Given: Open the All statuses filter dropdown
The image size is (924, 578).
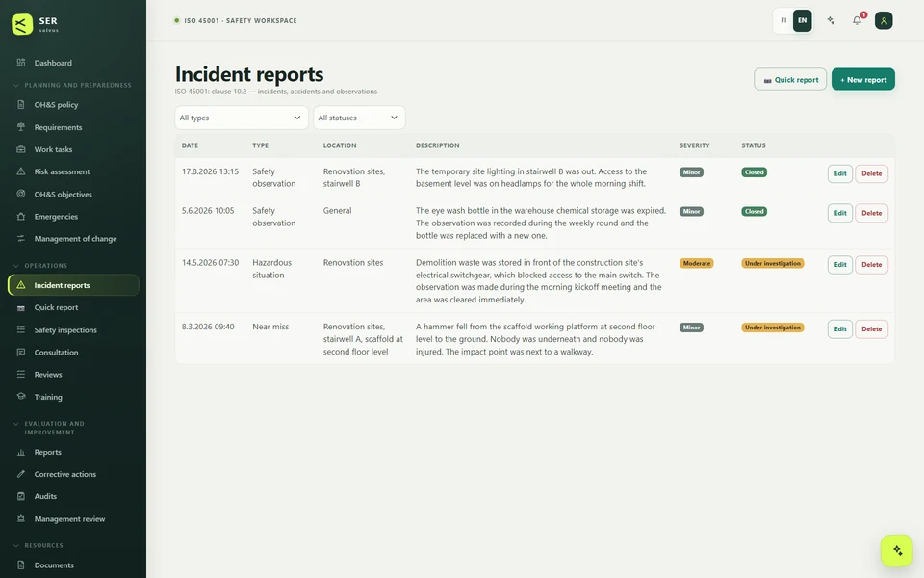Looking at the screenshot, I should click(359, 118).
